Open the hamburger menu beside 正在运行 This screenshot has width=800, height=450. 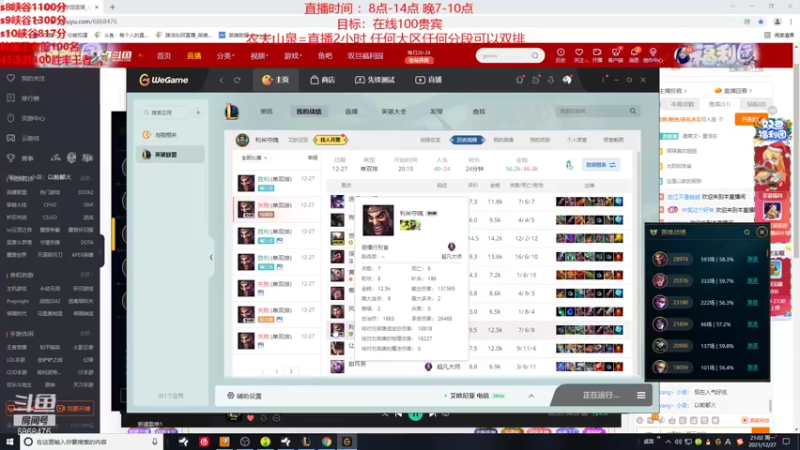(641, 395)
